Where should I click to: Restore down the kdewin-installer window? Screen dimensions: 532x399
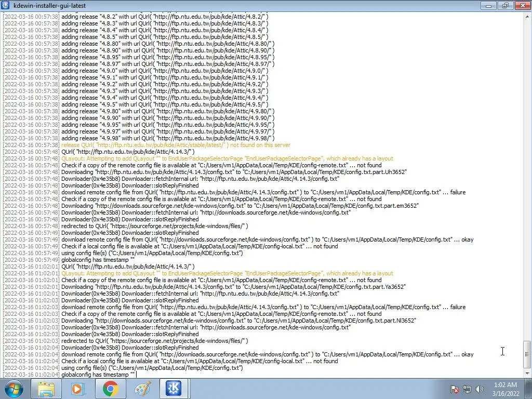[506, 5]
